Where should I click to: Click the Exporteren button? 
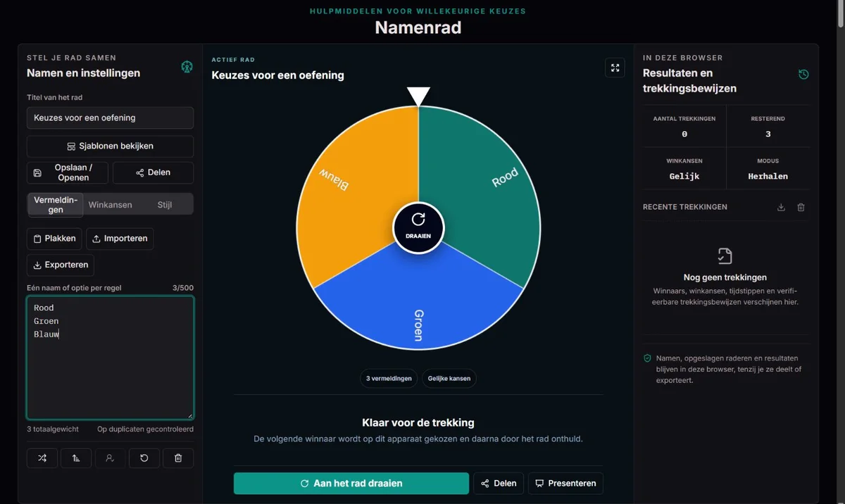click(x=61, y=265)
